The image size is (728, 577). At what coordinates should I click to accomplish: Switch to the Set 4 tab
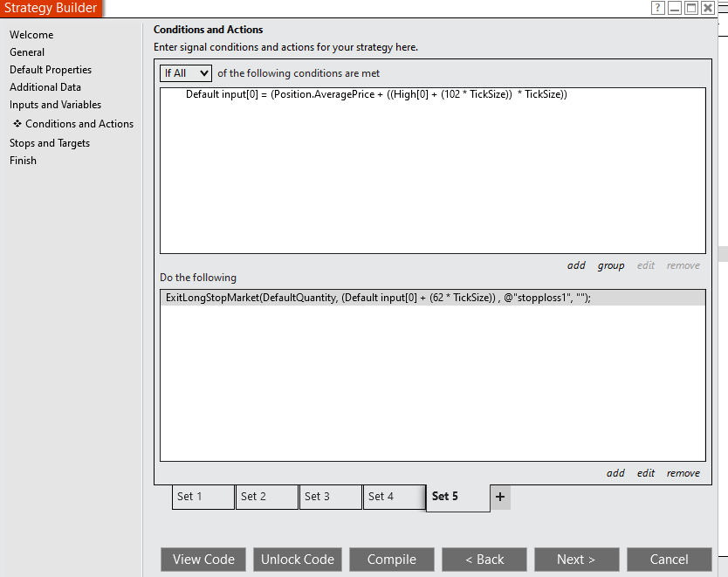[x=395, y=497]
